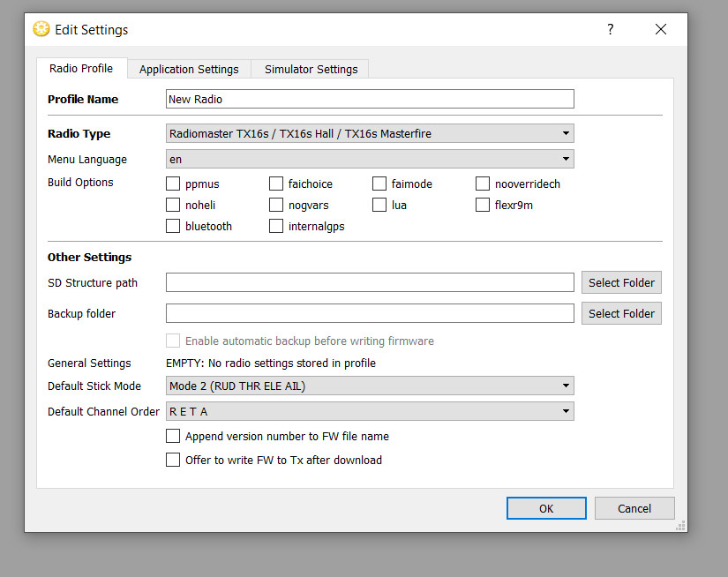Screen dimensions: 728x577
Task: Enable the internalgps build option
Action: 276,227
